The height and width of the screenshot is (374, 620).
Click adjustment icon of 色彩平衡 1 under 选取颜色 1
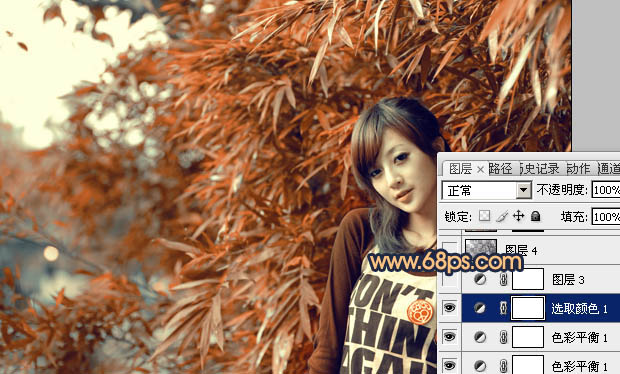pos(480,337)
